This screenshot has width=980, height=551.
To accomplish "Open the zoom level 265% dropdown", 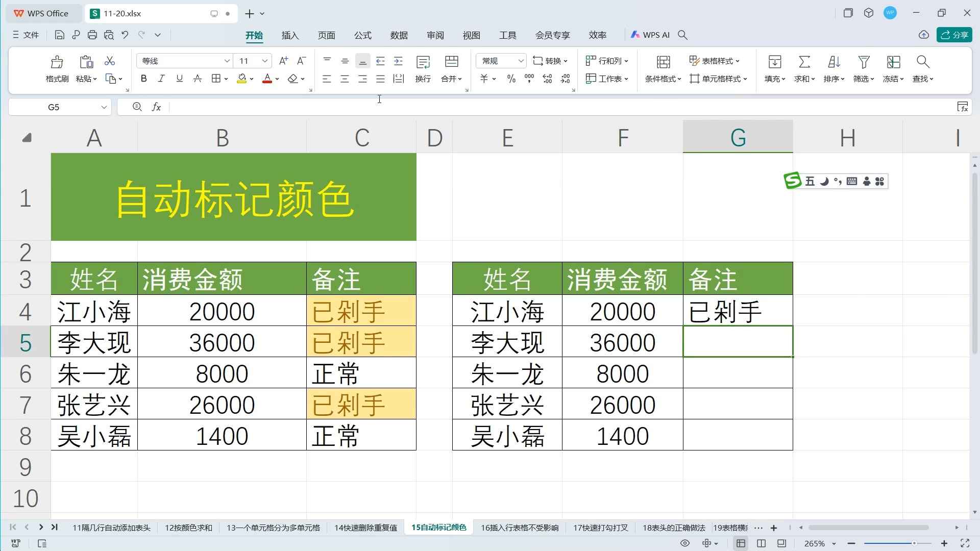I will click(x=834, y=543).
